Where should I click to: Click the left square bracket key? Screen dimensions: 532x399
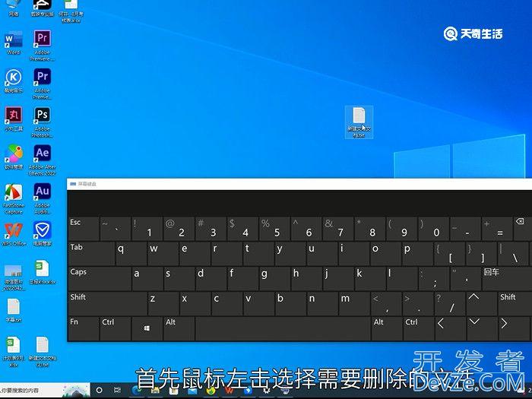click(x=450, y=253)
